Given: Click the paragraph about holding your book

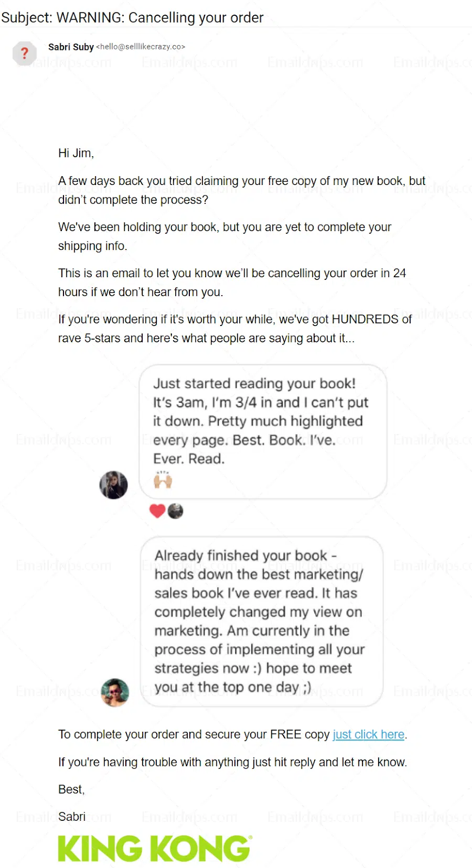Looking at the screenshot, I should click(225, 237).
